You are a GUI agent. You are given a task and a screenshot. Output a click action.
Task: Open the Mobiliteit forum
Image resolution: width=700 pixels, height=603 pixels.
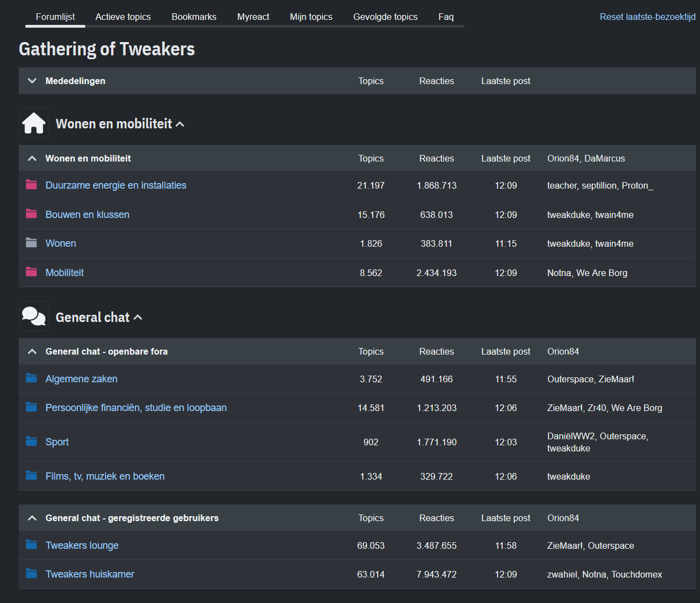(x=65, y=273)
